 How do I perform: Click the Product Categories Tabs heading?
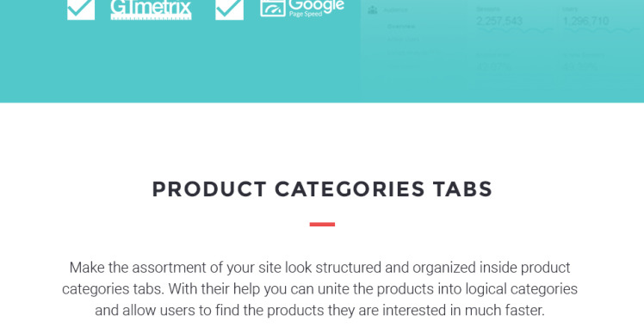tap(322, 189)
